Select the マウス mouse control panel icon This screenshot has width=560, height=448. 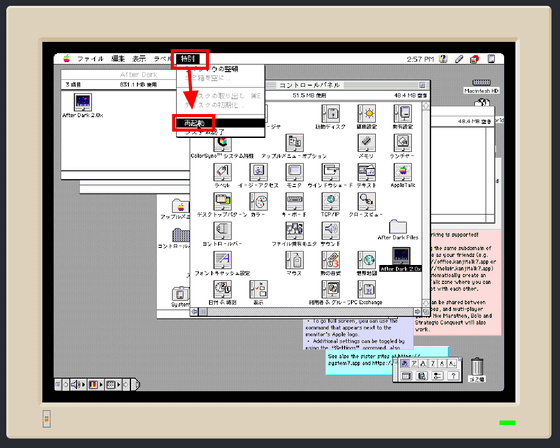click(294, 260)
